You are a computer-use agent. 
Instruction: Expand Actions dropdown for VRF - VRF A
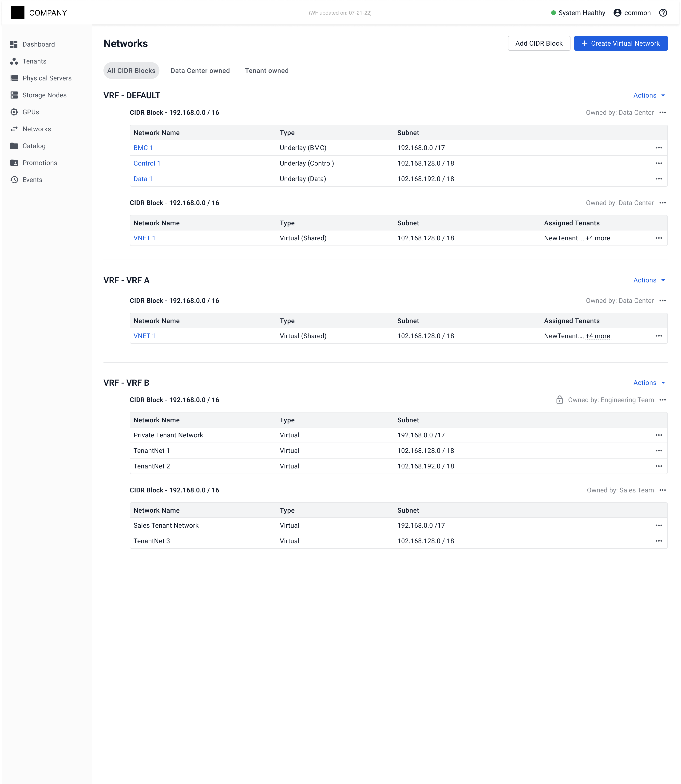[649, 280]
